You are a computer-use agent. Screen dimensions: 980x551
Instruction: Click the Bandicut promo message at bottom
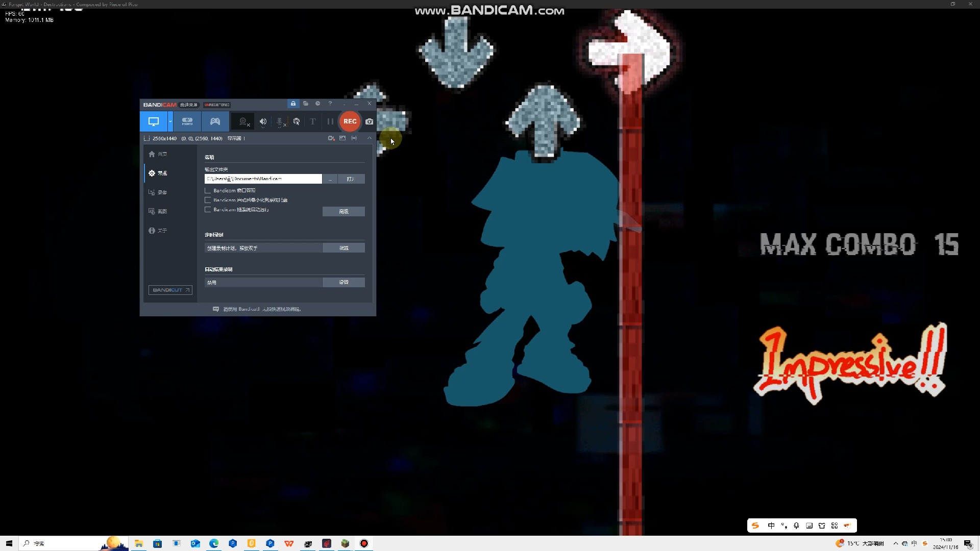tap(257, 309)
